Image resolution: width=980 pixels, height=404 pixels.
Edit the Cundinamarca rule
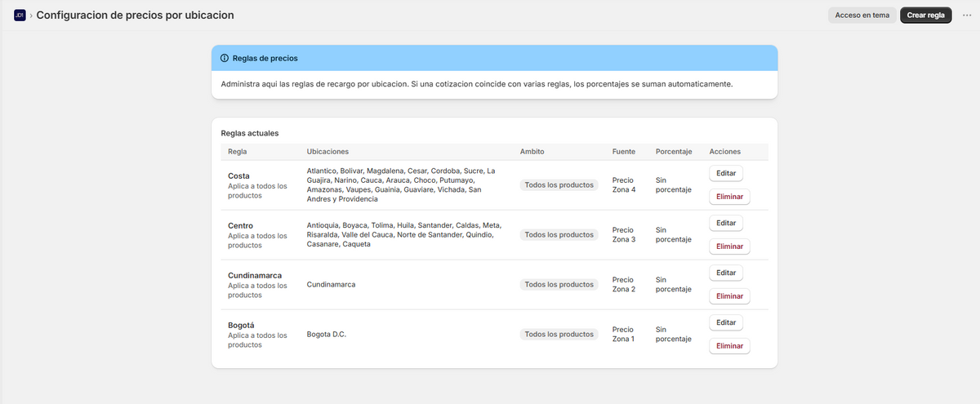[x=726, y=273]
